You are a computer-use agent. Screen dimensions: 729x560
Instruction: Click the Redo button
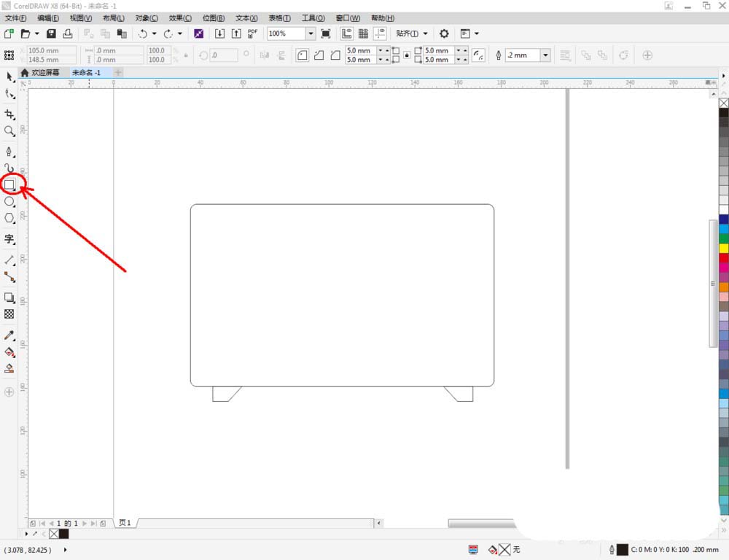[168, 34]
